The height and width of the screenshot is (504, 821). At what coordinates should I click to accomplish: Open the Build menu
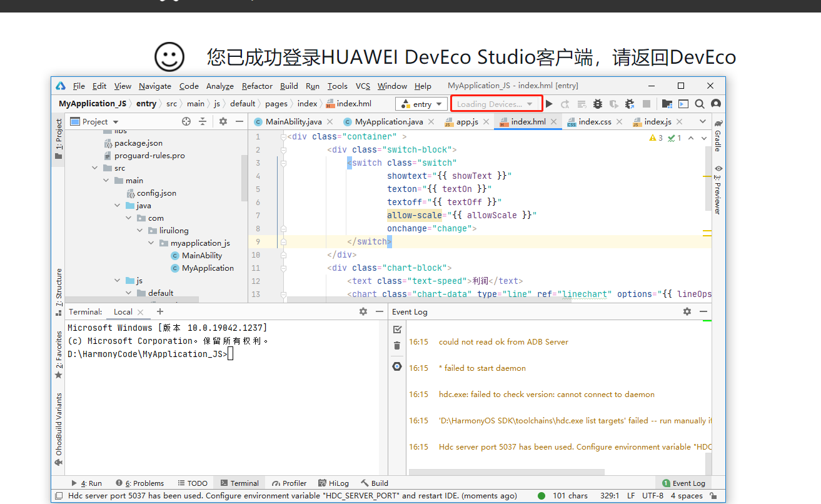point(289,86)
